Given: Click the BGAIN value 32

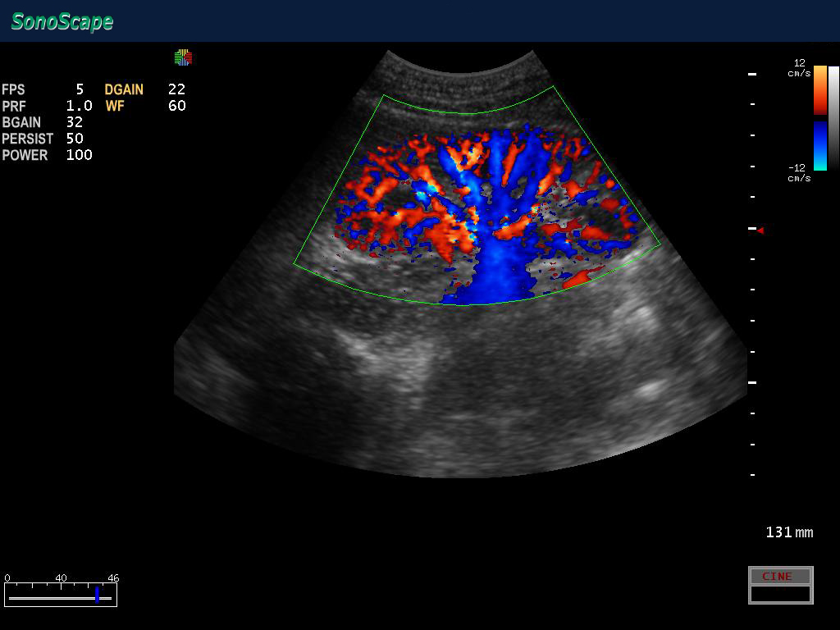Looking at the screenshot, I should [75, 122].
